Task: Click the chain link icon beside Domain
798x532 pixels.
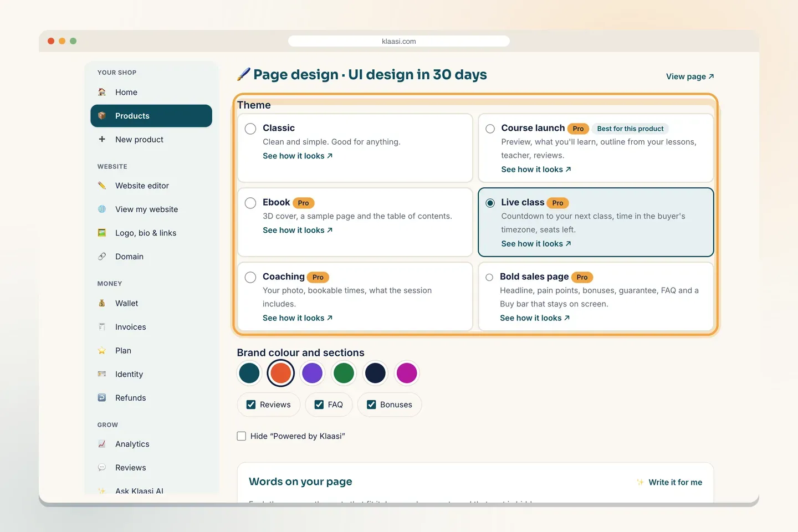Action: pos(102,257)
